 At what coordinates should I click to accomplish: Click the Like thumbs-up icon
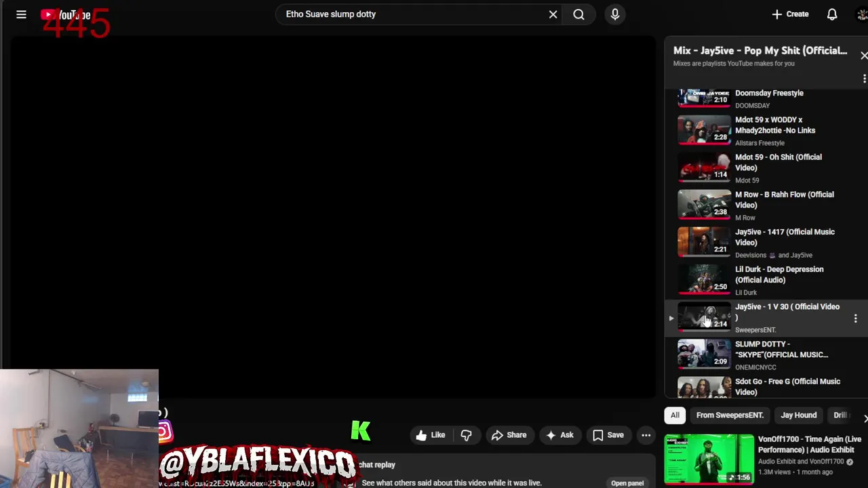421,435
